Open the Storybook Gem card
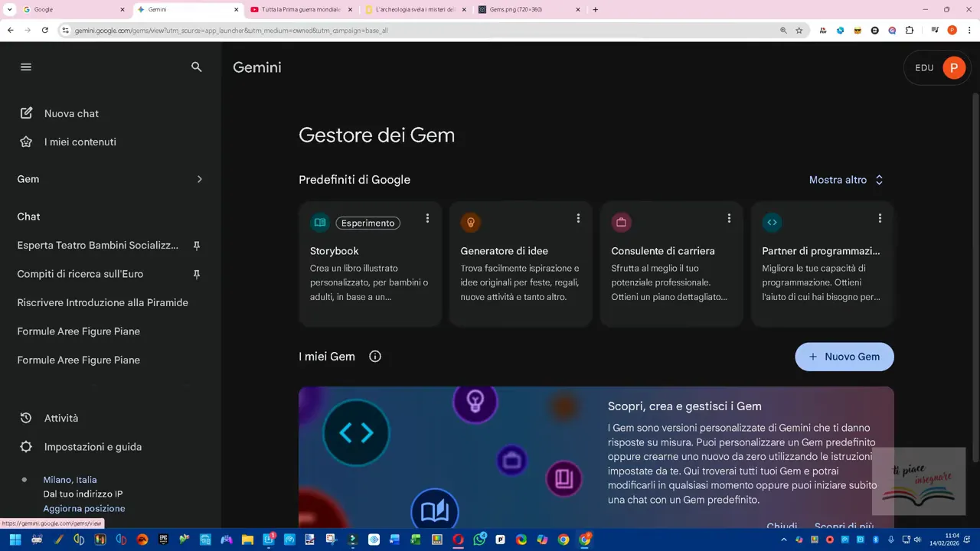Image resolution: width=980 pixels, height=551 pixels. tap(371, 264)
